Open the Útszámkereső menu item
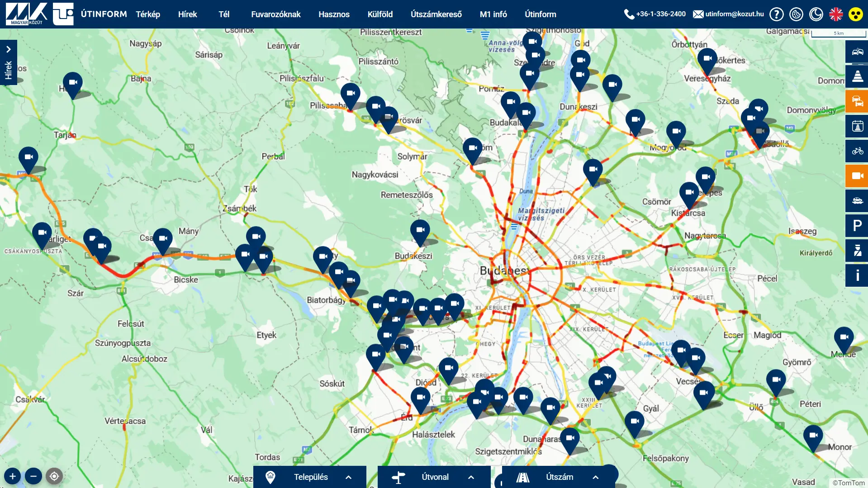The width and height of the screenshot is (868, 488). coord(436,14)
